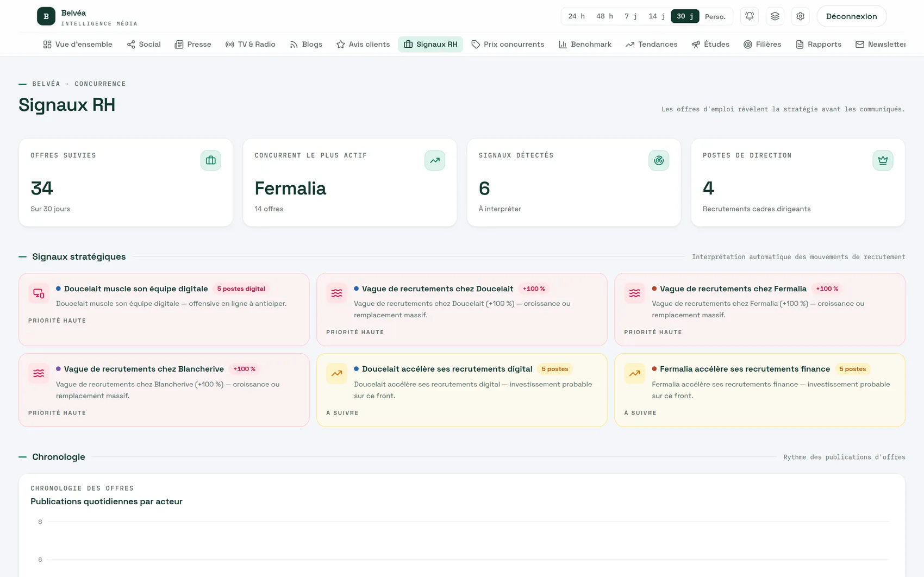The height and width of the screenshot is (577, 924).
Task: Open the Postes de direction 4 card
Action: (x=798, y=183)
